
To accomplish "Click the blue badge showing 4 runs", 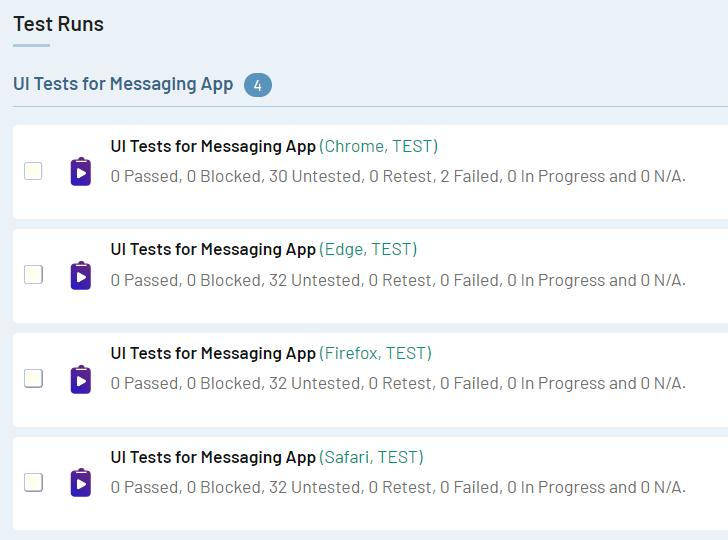I will [x=258, y=85].
